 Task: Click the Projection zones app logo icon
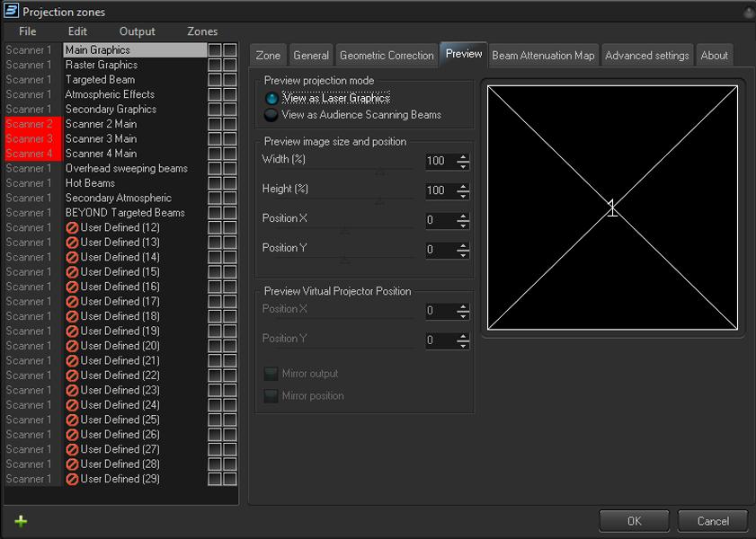11,12
